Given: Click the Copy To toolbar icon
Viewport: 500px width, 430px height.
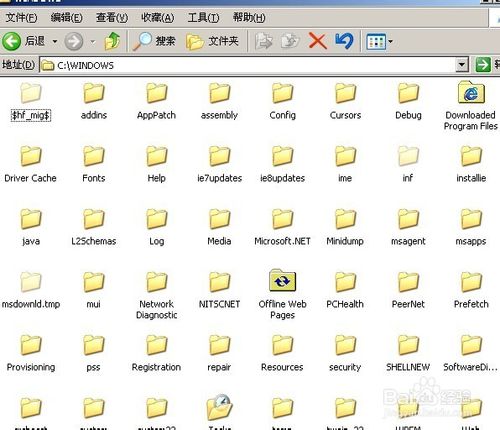Looking at the screenshot, I should pos(290,42).
